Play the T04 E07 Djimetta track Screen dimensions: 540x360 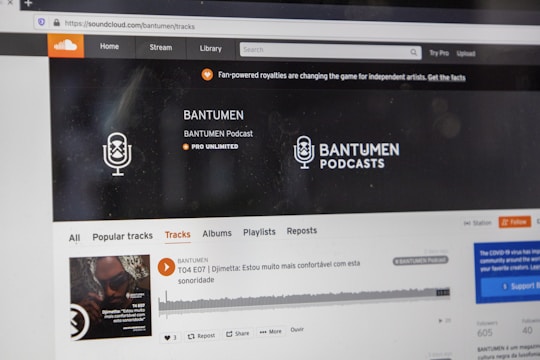[166, 267]
